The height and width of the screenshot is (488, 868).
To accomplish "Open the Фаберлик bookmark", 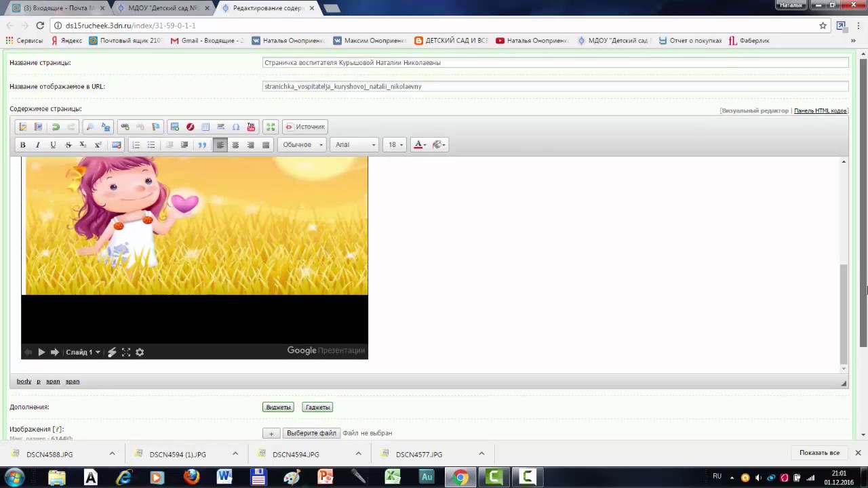I will tap(749, 41).
